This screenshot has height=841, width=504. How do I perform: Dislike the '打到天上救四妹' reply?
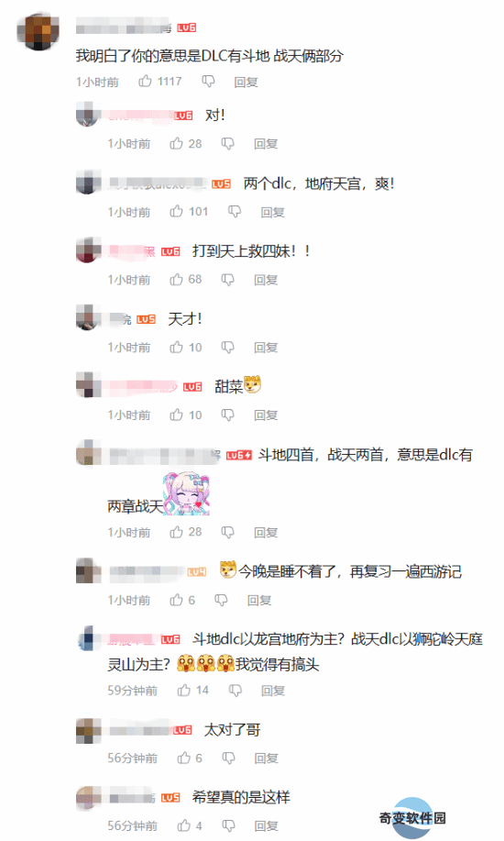(228, 280)
